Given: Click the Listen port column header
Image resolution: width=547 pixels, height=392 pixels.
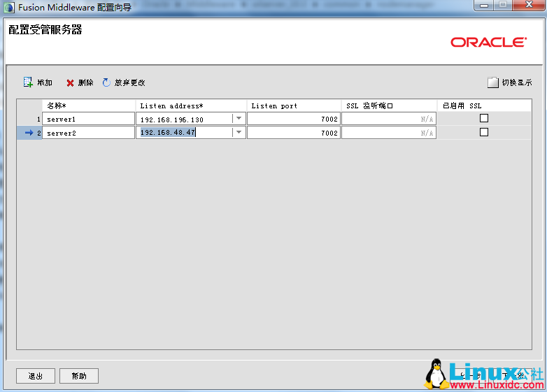Looking at the screenshot, I should click(x=294, y=106).
